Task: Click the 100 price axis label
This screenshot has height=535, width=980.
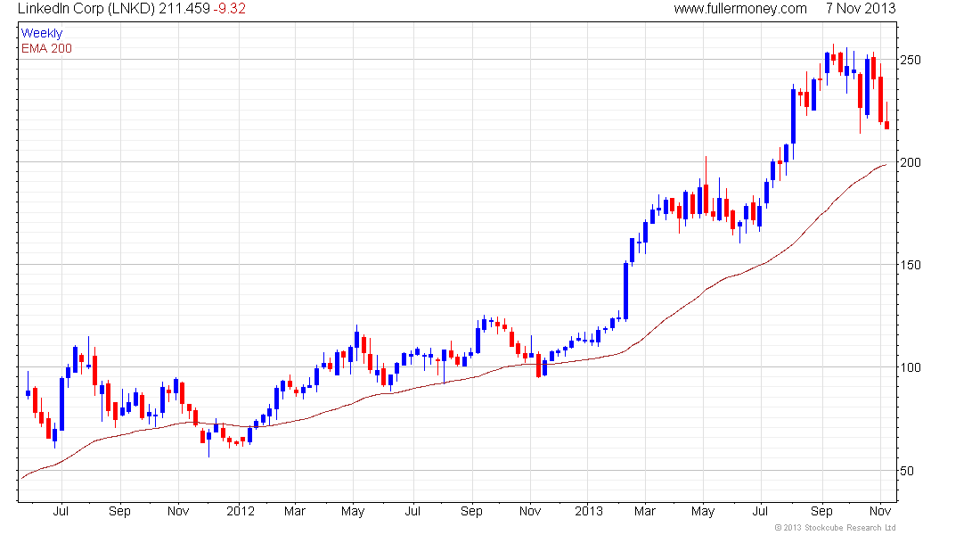Action: 910,368
